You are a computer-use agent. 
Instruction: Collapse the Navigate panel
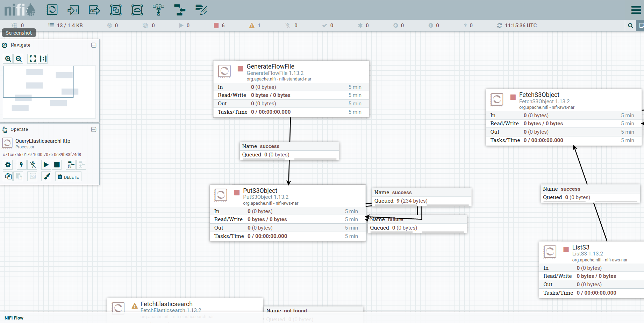pyautogui.click(x=94, y=45)
